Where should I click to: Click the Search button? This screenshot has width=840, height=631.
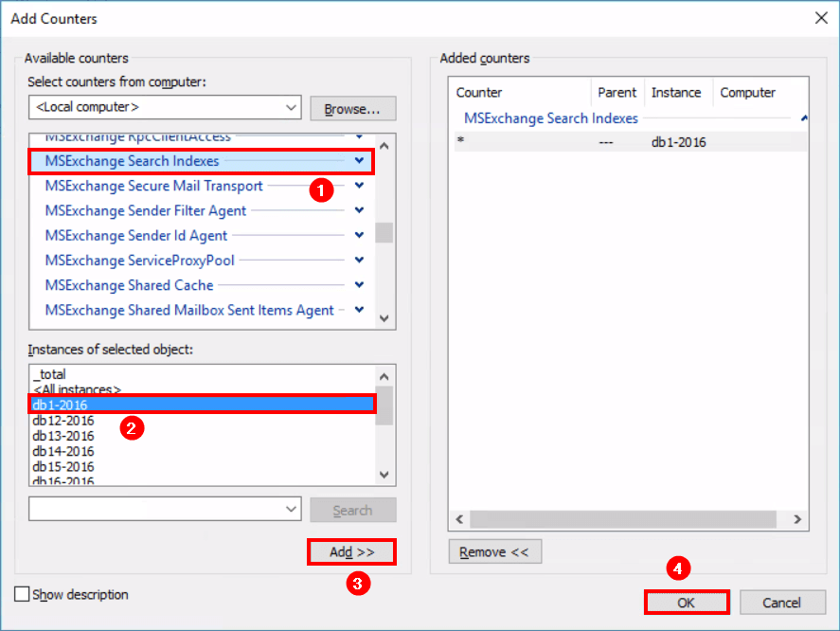tap(353, 510)
